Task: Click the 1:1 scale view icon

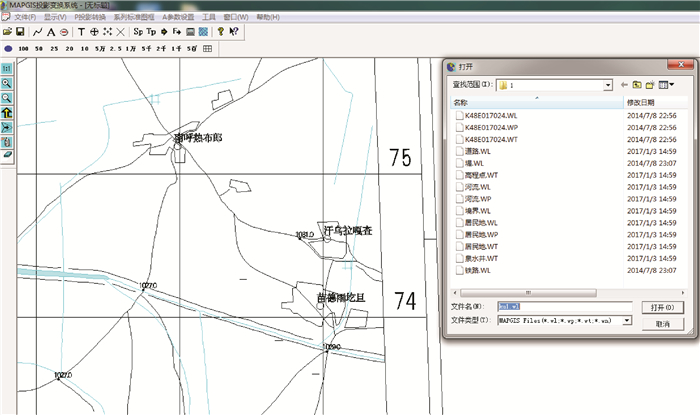Action: [7, 69]
